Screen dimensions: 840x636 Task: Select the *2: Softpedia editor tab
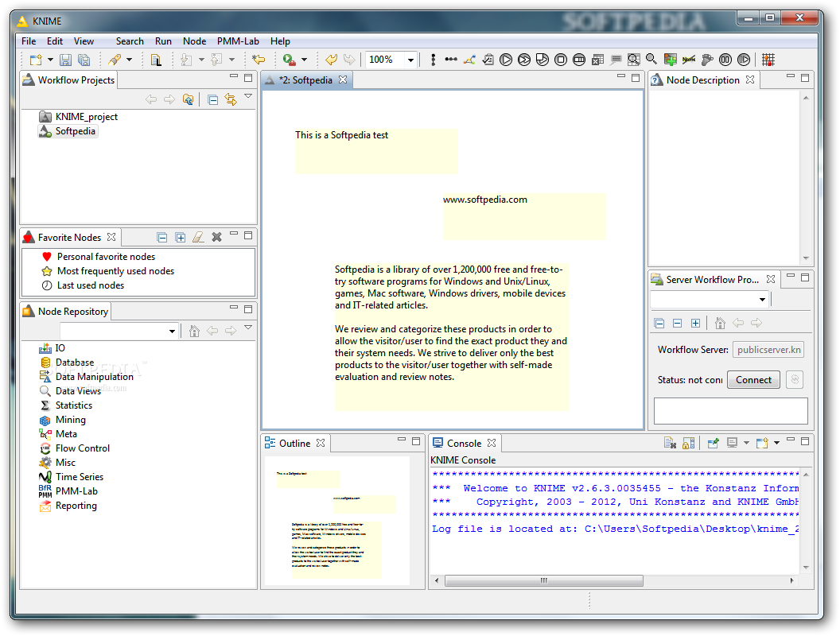[306, 80]
